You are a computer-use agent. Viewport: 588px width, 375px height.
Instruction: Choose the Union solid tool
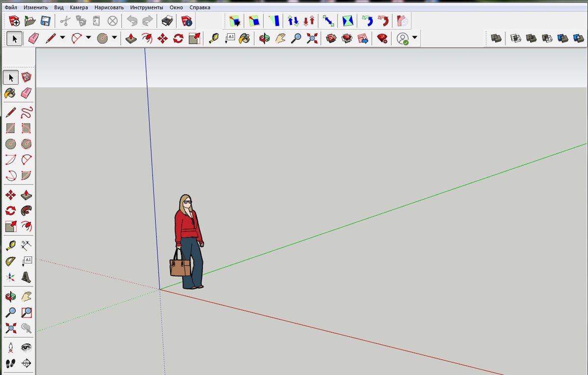click(531, 38)
